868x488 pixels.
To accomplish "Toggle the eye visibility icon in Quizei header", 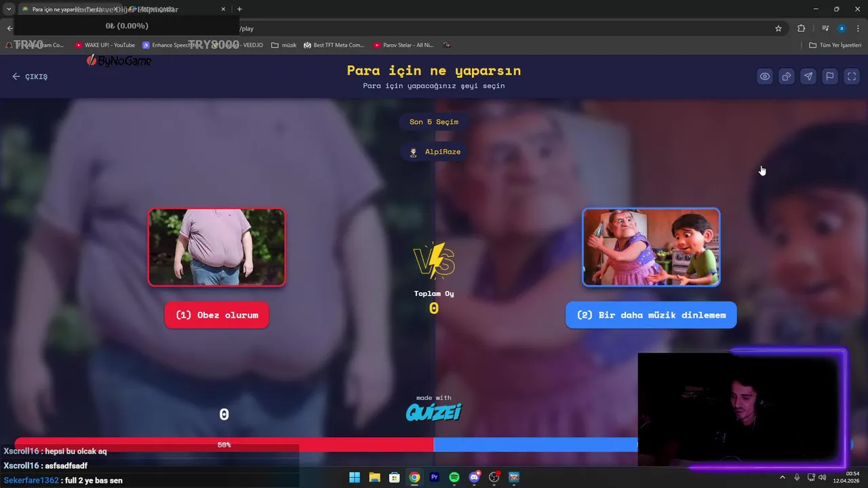I will (x=765, y=77).
